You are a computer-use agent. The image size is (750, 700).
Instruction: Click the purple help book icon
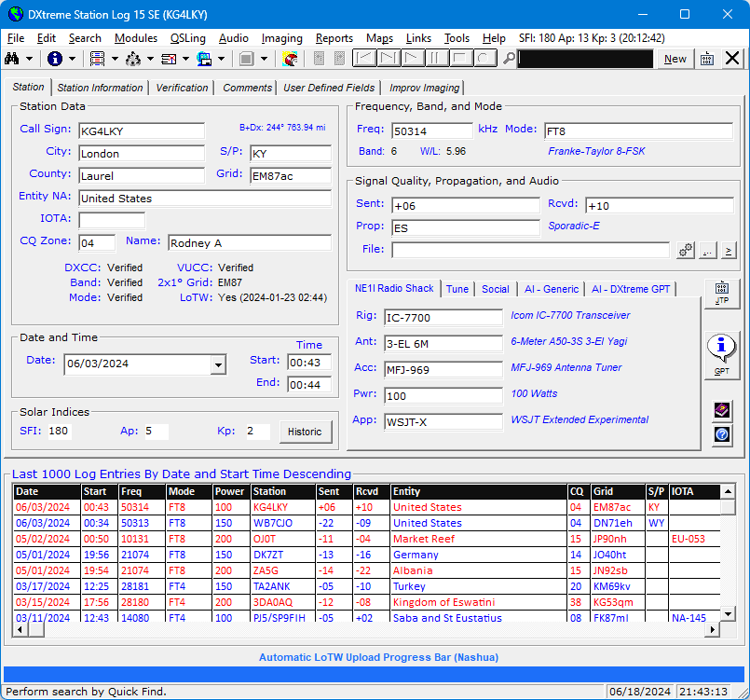pyautogui.click(x=721, y=410)
